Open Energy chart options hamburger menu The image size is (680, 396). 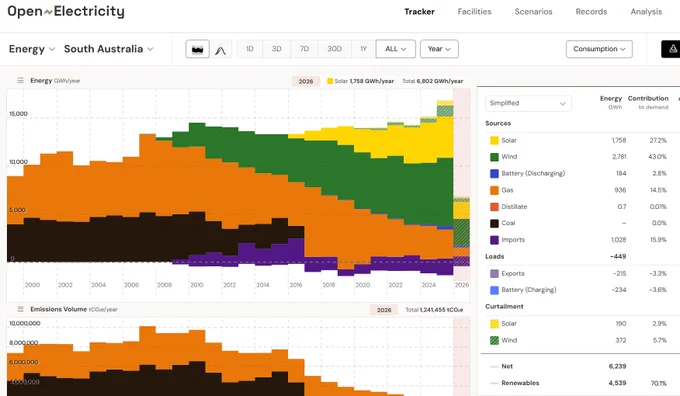point(20,80)
